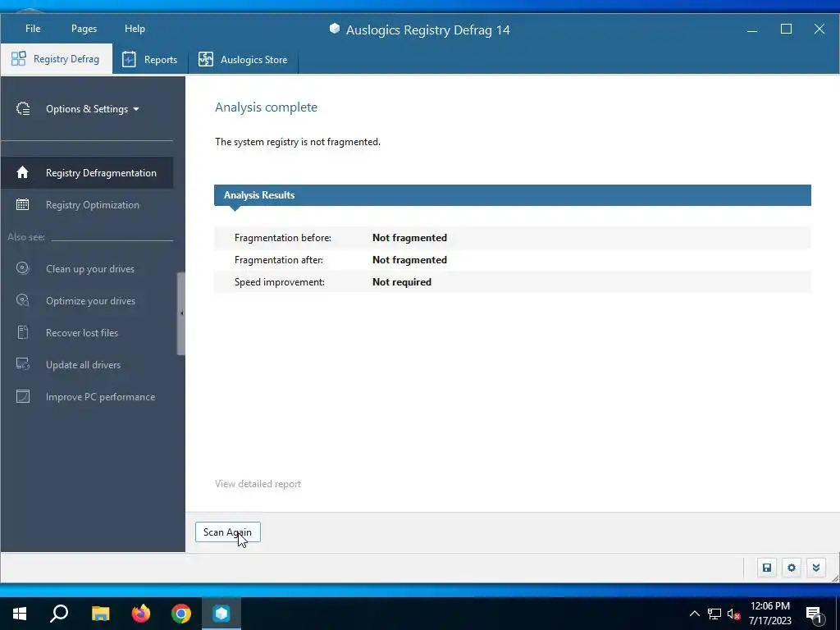Click the Optimize your drives icon
840x630 pixels.
click(22, 300)
